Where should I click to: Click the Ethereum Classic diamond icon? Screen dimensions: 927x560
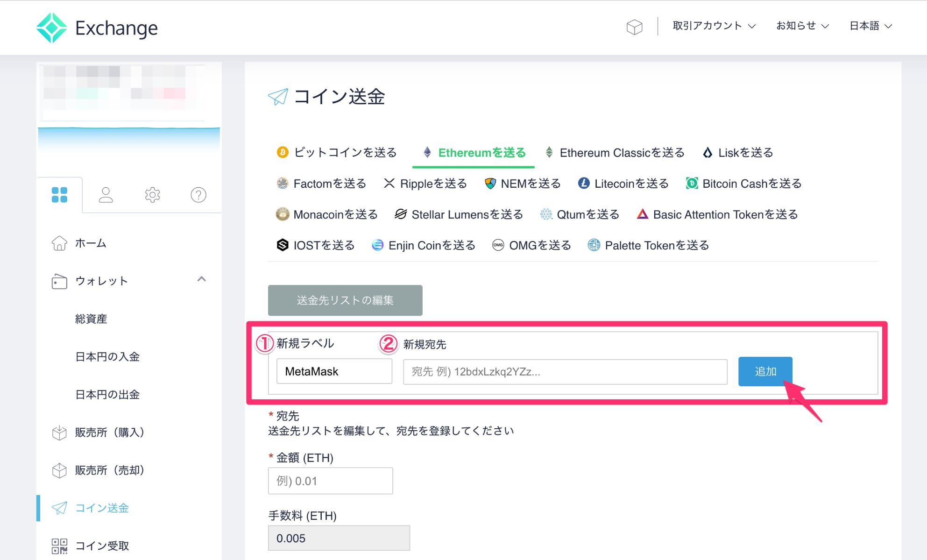tap(549, 152)
